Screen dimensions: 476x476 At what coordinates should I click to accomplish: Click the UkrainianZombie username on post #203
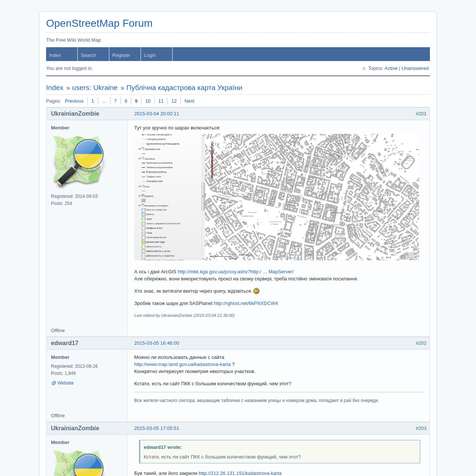pos(75,428)
